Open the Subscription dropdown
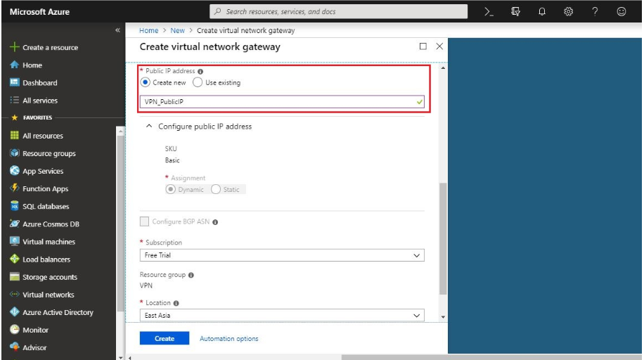644x360 pixels. (x=282, y=255)
